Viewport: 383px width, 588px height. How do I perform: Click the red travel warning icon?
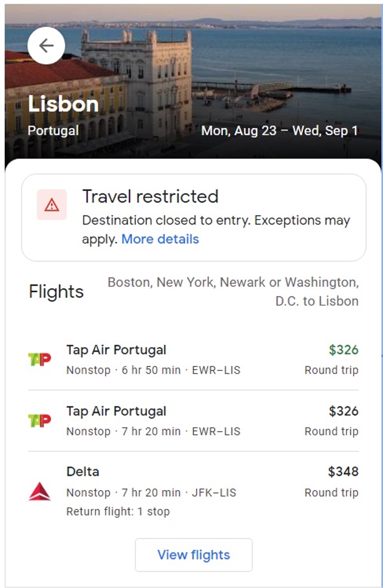tap(52, 205)
